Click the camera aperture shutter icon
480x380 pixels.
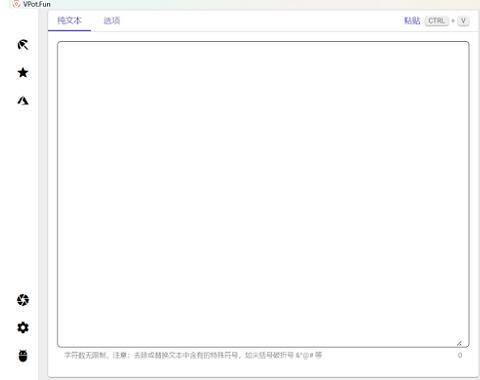tap(23, 300)
